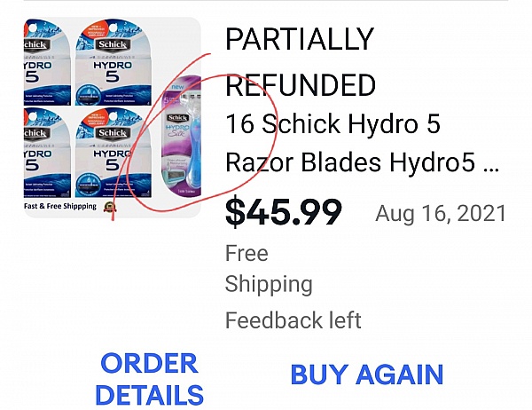Tap the circled Hydro Silk razor package
The width and height of the screenshot is (532, 410).
coord(181,136)
